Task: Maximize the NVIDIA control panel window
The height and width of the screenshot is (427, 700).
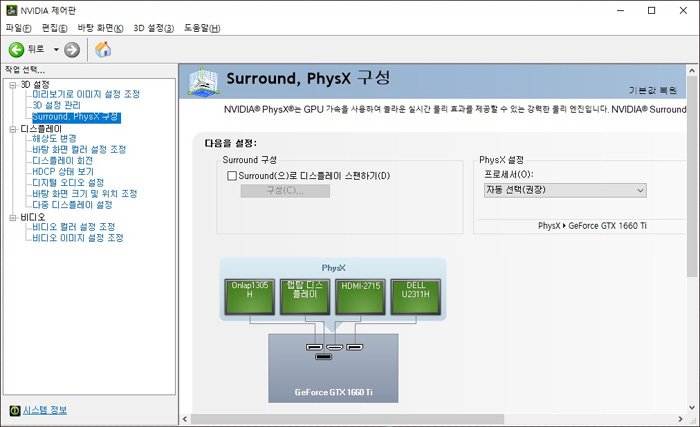Action: 652,10
